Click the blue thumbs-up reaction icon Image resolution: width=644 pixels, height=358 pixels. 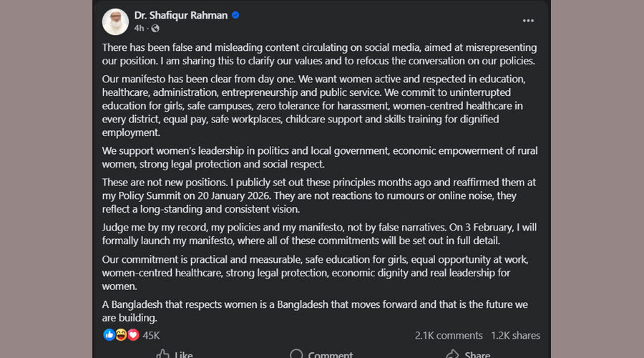109,334
